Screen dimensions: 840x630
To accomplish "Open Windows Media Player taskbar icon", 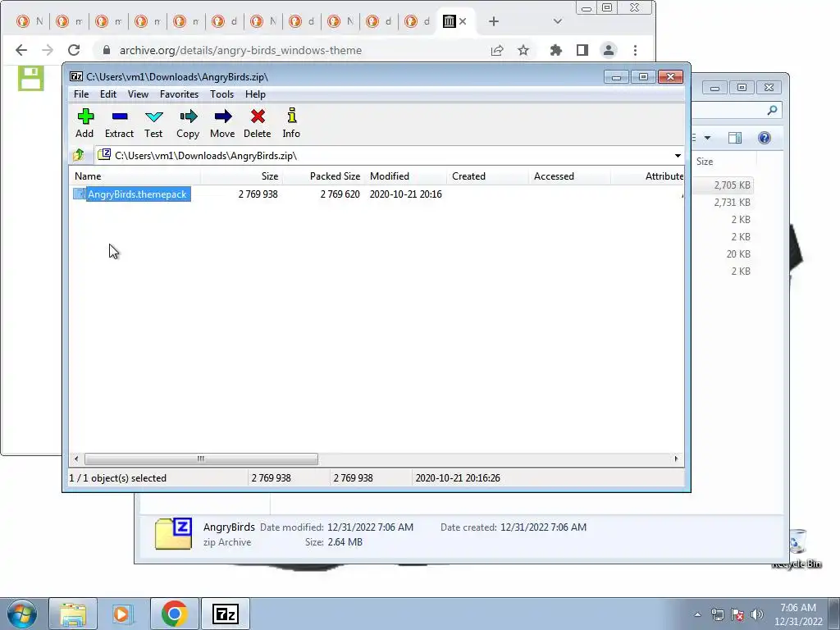I will (123, 614).
